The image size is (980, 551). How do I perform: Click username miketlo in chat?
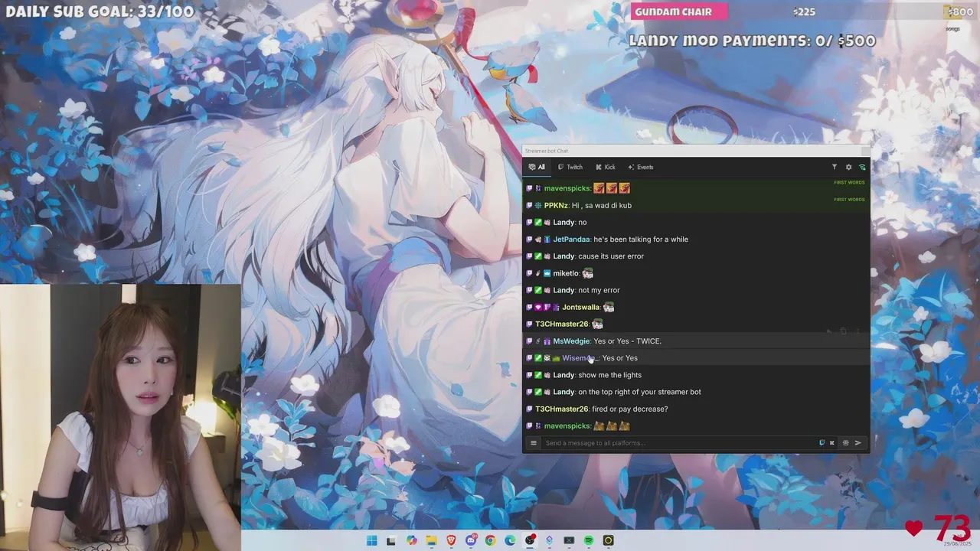point(566,273)
